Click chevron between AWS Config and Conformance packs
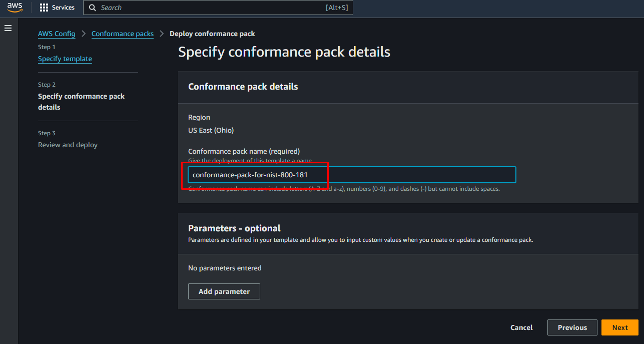 tap(84, 34)
